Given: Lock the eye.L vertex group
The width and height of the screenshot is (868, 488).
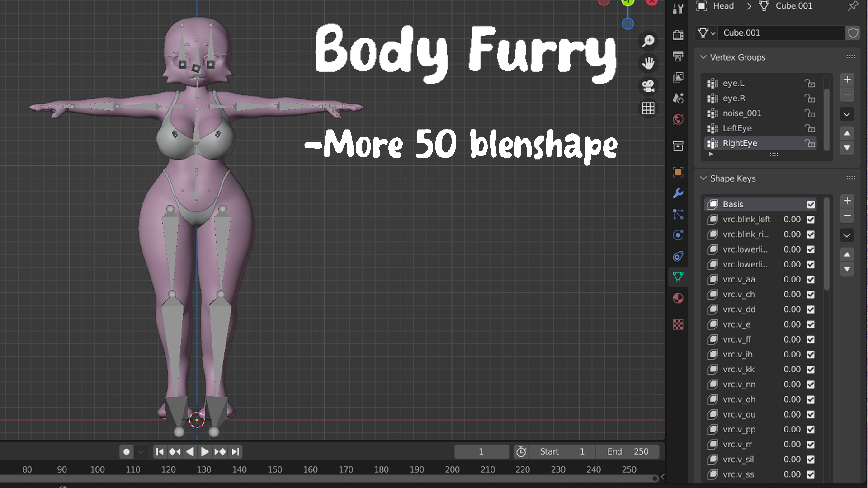Looking at the screenshot, I should click(810, 83).
